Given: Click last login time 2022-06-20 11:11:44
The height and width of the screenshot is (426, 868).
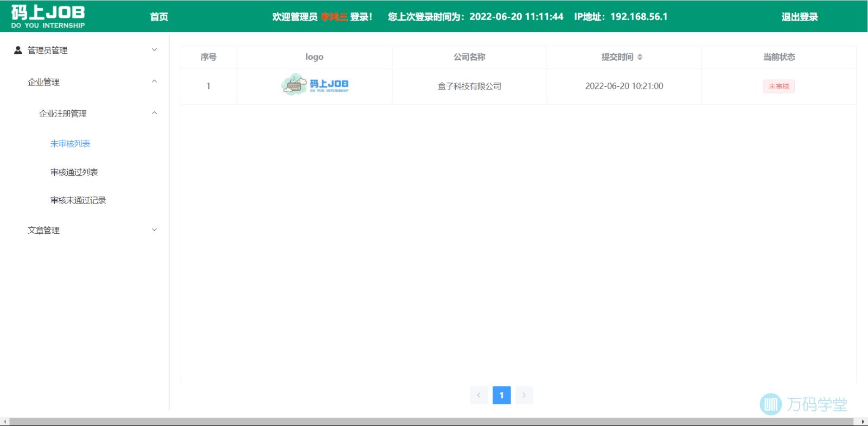Looking at the screenshot, I should (516, 17).
